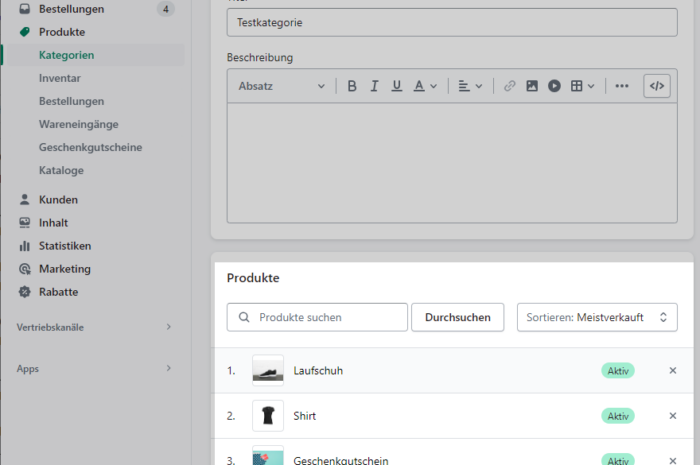Focus the Produkte suchen search field
The image size is (700, 465).
pyautogui.click(x=317, y=317)
